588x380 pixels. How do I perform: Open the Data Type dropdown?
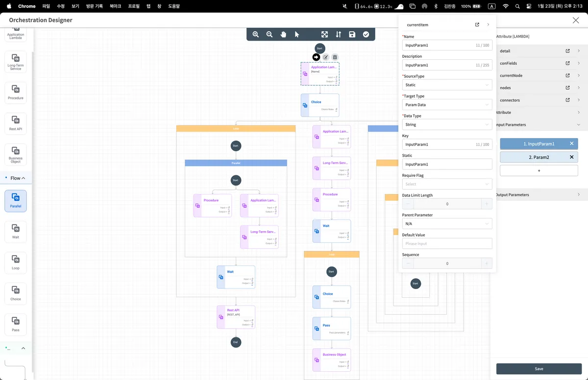point(447,125)
